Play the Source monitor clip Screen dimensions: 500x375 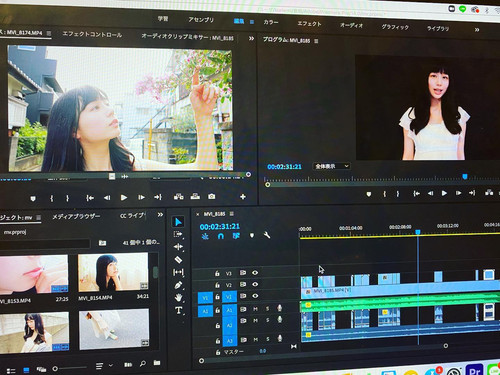click(x=124, y=198)
